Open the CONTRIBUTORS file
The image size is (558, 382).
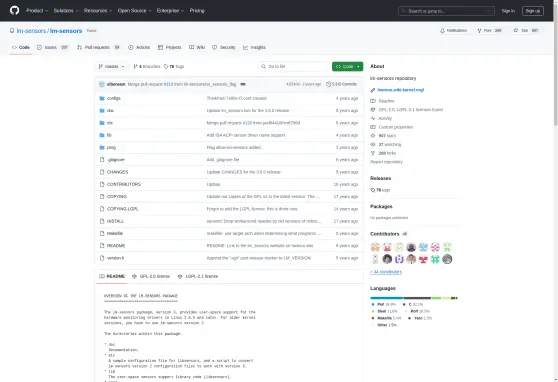point(124,184)
